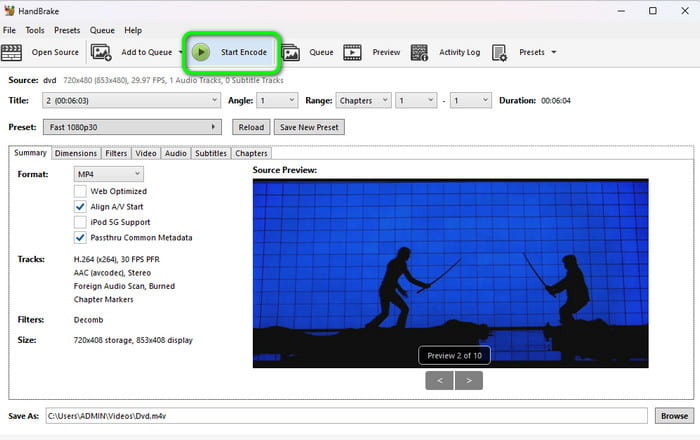Click the H.264 (x264), 30 FPS PFR text

coord(117,259)
